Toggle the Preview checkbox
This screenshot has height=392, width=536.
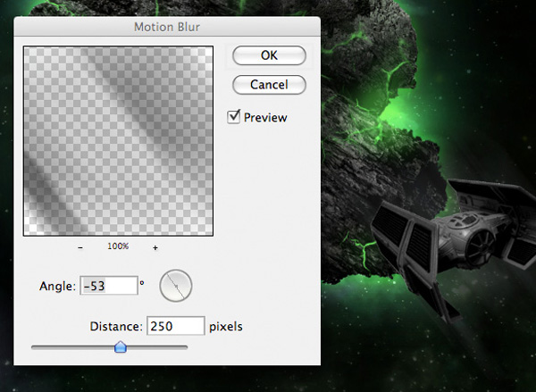click(234, 117)
